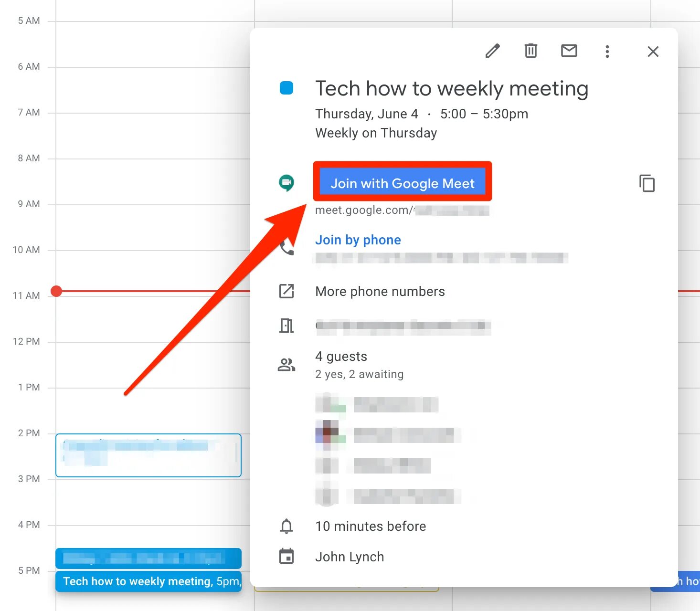The width and height of the screenshot is (700, 611).
Task: Click the red current-time marker dot
Action: 56,291
